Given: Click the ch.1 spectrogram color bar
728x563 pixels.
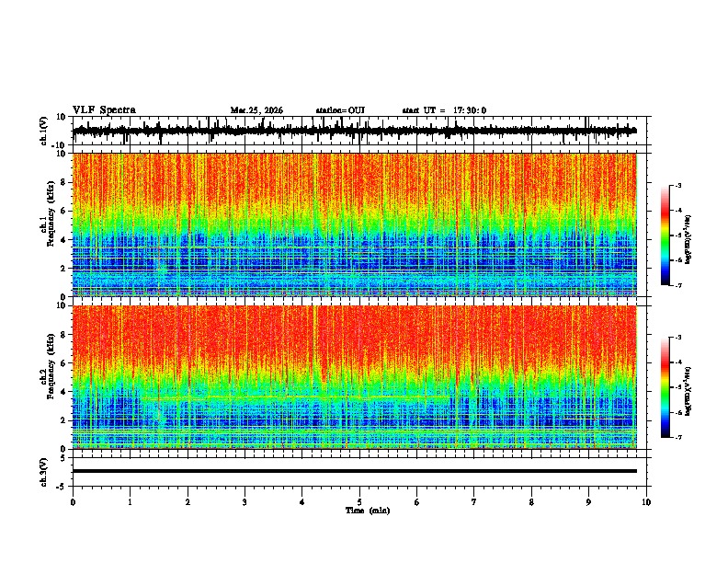Looking at the screenshot, I should point(665,236).
